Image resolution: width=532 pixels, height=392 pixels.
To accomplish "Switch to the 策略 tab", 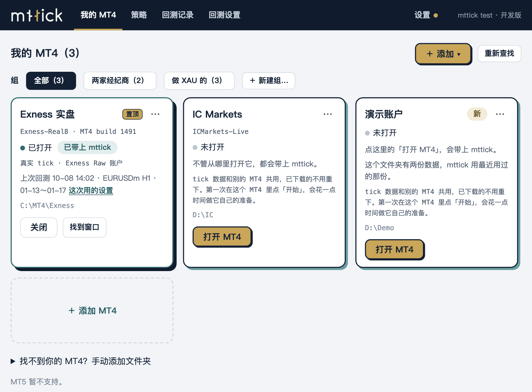I will coord(139,15).
